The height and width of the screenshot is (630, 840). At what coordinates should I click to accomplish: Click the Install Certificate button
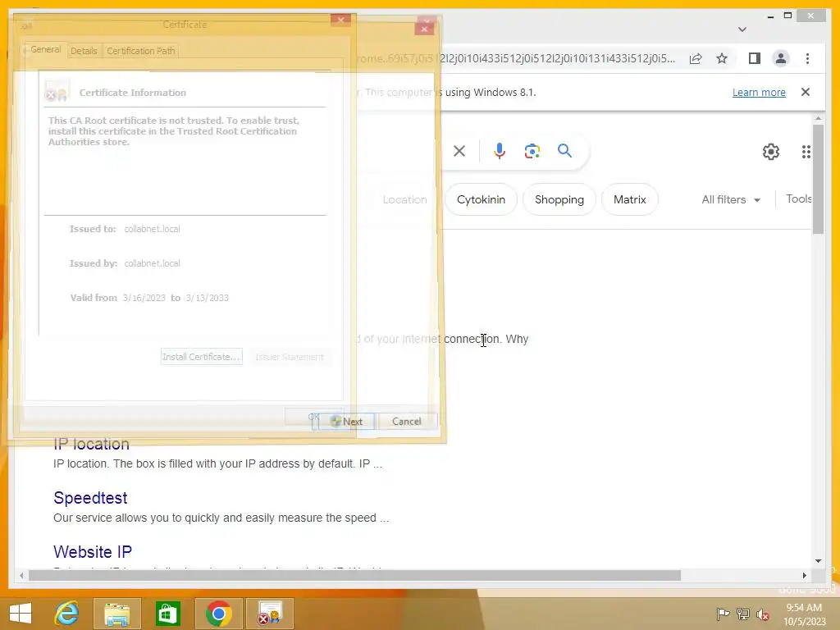point(202,357)
